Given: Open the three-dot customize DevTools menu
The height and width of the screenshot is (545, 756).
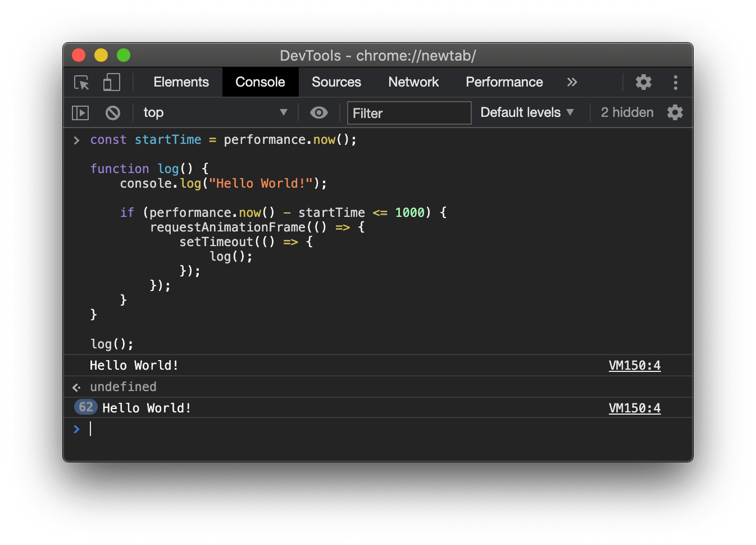Looking at the screenshot, I should [x=675, y=83].
